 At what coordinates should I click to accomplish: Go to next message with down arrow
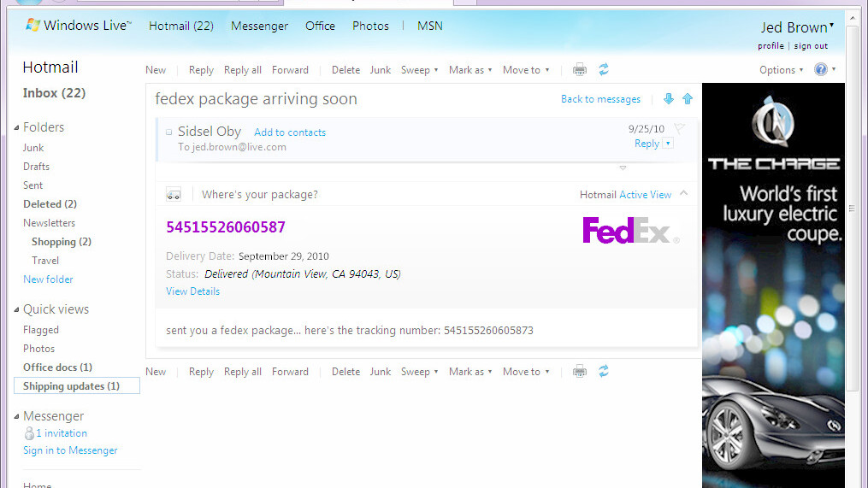pyautogui.click(x=669, y=99)
